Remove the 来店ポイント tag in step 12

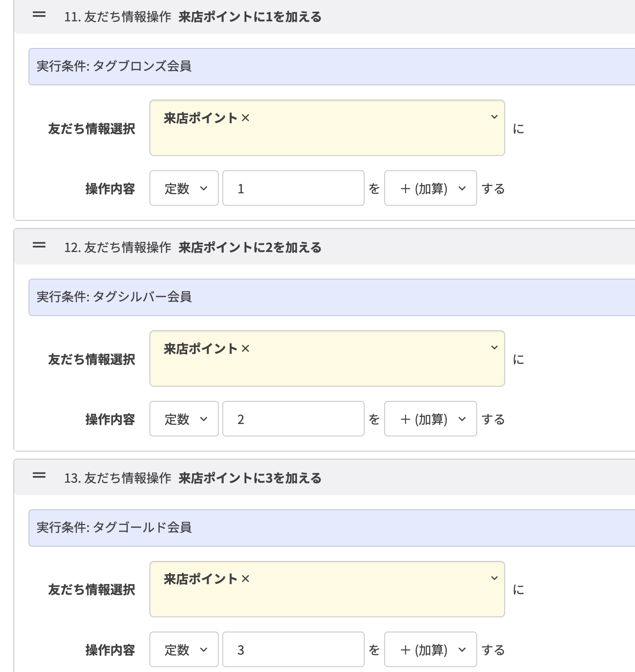coord(245,348)
